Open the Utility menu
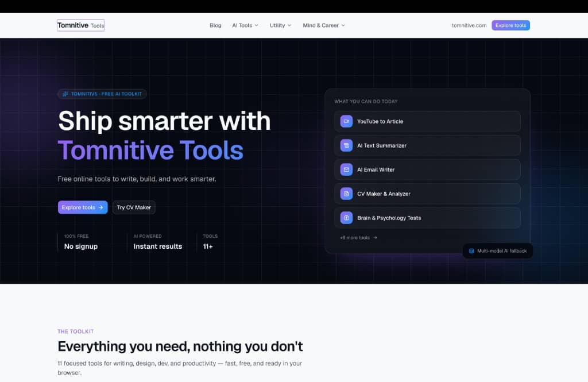588x382 pixels. [280, 25]
